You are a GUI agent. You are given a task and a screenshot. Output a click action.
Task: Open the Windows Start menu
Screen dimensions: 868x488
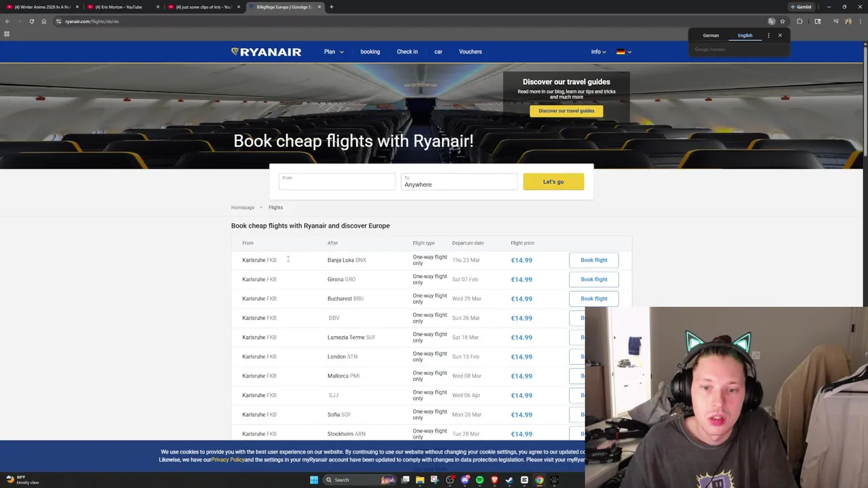pyautogui.click(x=314, y=480)
